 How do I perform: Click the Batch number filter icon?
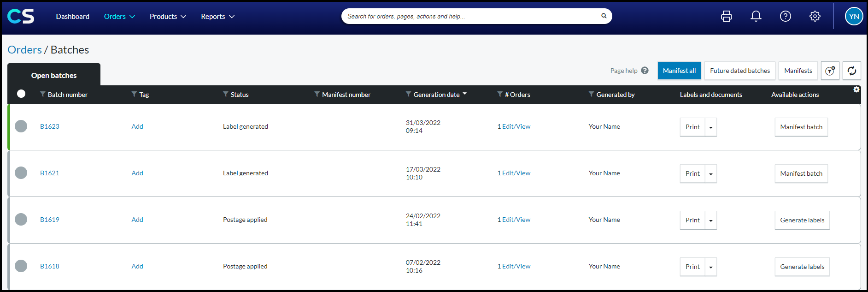click(x=43, y=94)
